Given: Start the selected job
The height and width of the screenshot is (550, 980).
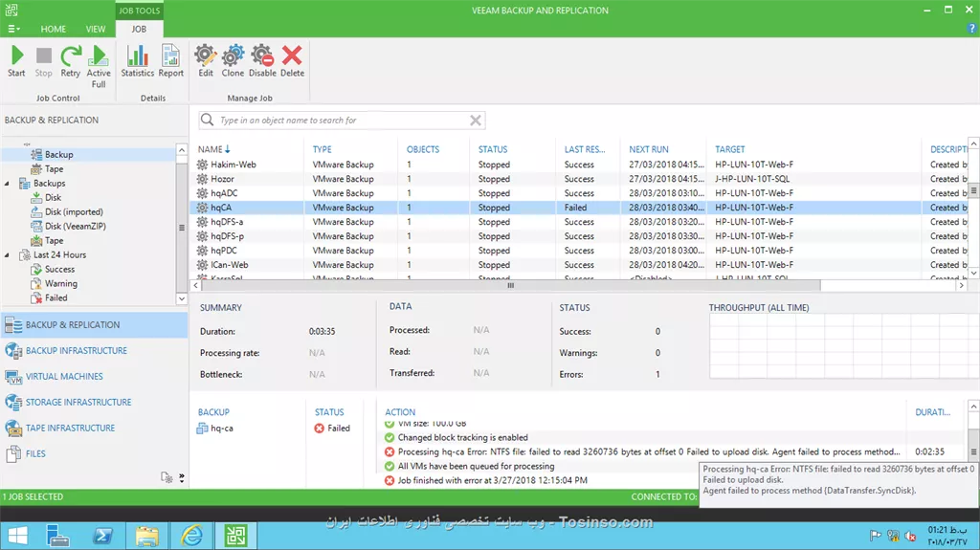Looking at the screenshot, I should (x=17, y=61).
